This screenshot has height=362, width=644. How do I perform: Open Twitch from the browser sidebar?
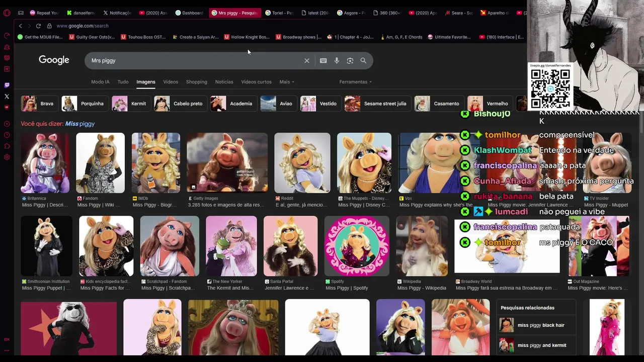point(7,85)
